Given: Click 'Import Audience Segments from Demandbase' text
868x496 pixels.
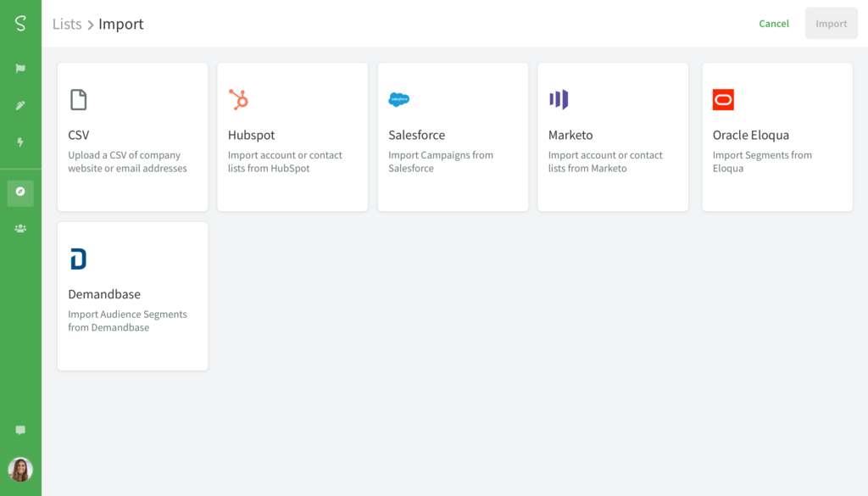Looking at the screenshot, I should pos(127,320).
